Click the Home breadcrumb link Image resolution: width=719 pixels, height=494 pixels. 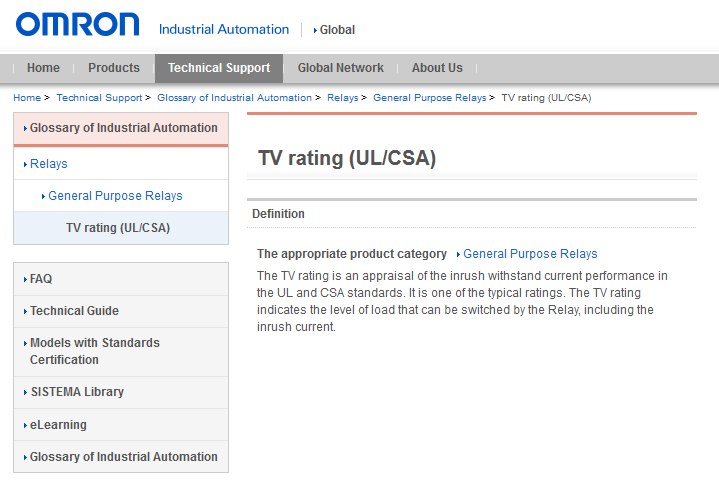[27, 98]
